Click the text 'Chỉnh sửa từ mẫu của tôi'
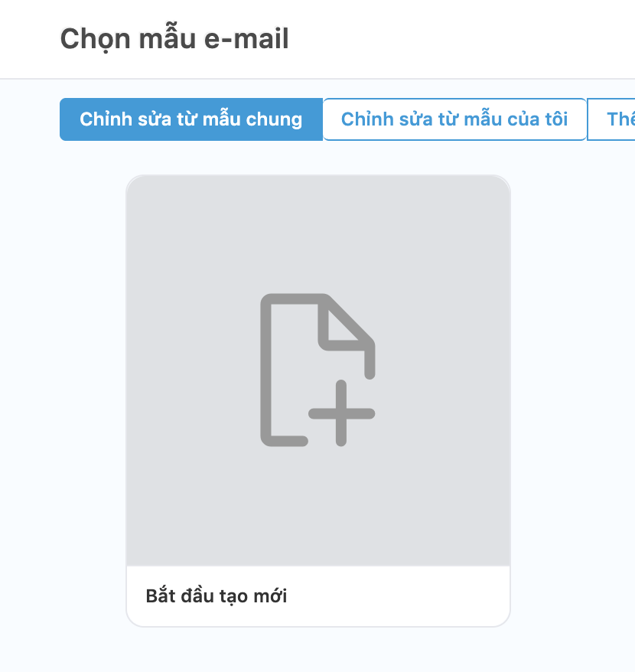This screenshot has width=635, height=672. click(x=454, y=119)
